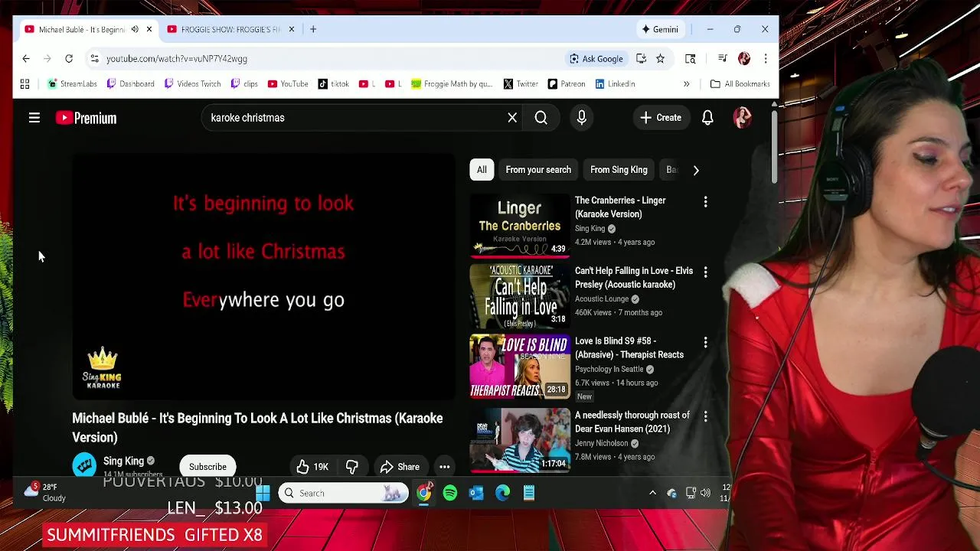Viewport: 980px width, 551px height.
Task: Reload the YouTube page
Action: 69,58
